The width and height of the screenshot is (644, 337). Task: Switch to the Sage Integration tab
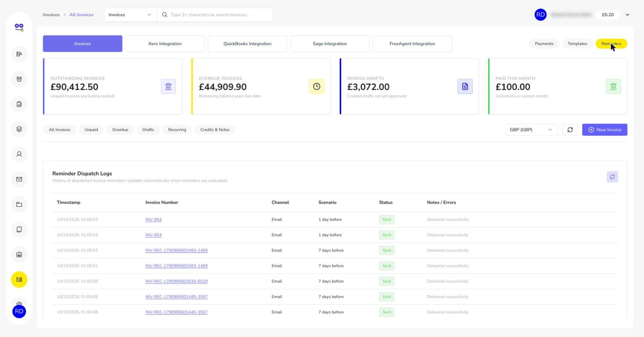tap(330, 43)
